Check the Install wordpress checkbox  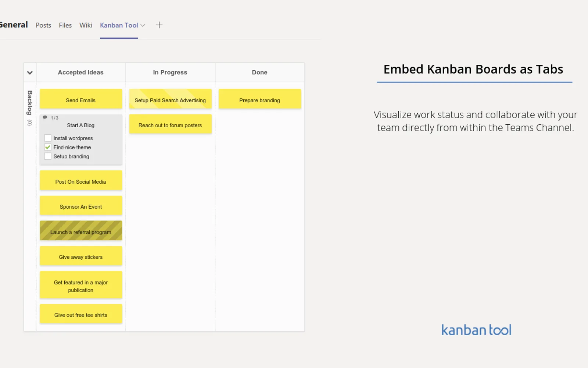(48, 138)
